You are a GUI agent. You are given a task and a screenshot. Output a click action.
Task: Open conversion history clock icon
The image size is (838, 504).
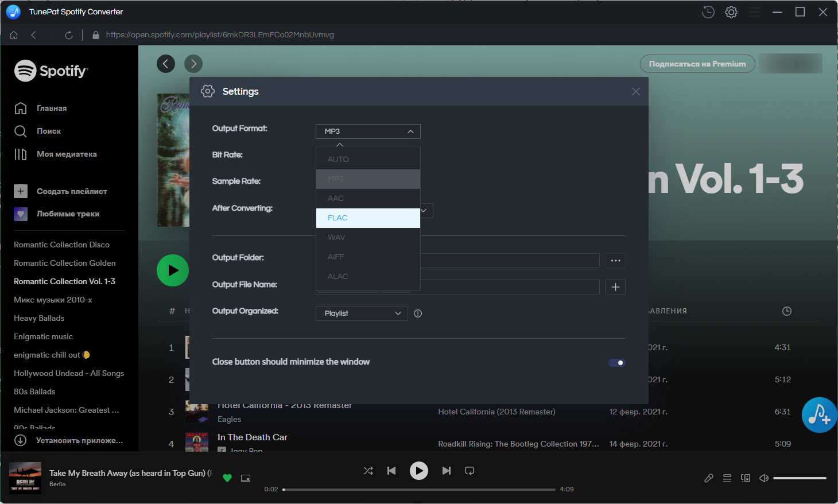coord(708,12)
